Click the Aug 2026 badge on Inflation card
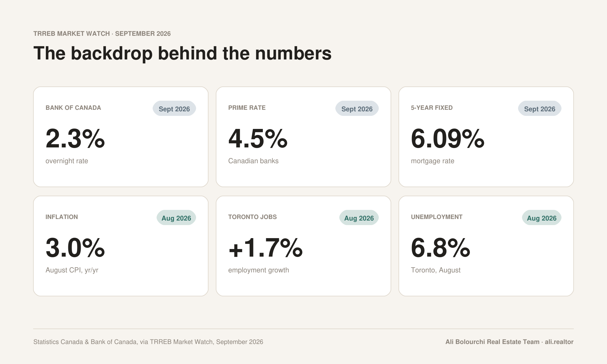Image resolution: width=607 pixels, height=364 pixels. click(176, 217)
